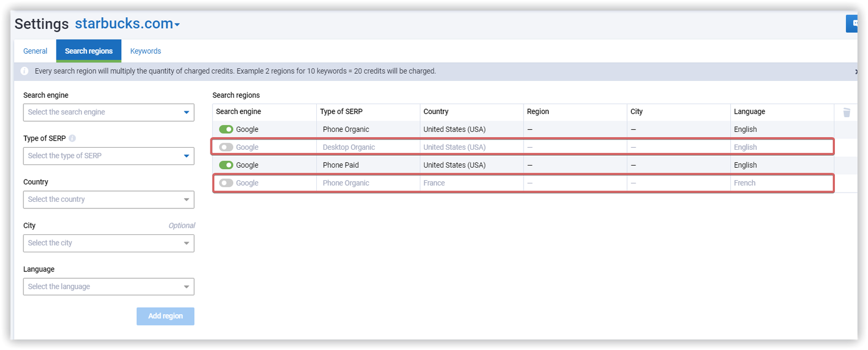Select the Search regions tab
The image size is (868, 350).
pyautogui.click(x=89, y=51)
